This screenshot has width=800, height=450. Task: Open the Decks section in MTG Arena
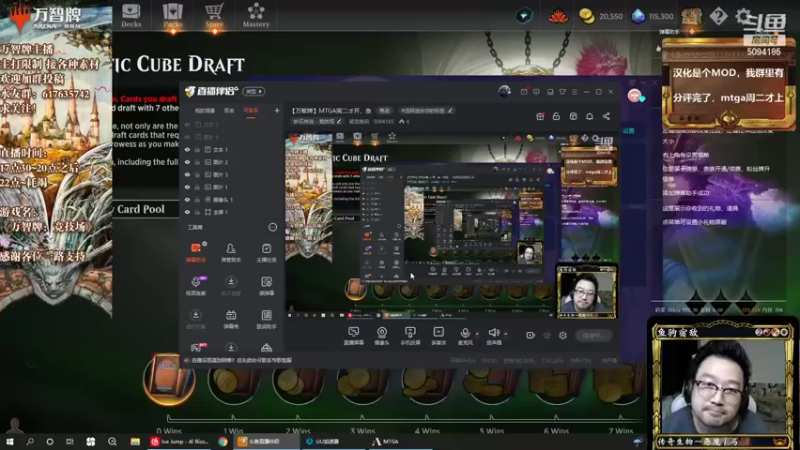pos(131,15)
